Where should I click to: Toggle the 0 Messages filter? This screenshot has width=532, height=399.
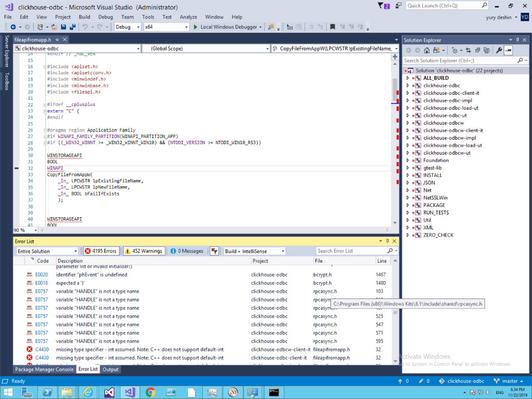coord(187,251)
